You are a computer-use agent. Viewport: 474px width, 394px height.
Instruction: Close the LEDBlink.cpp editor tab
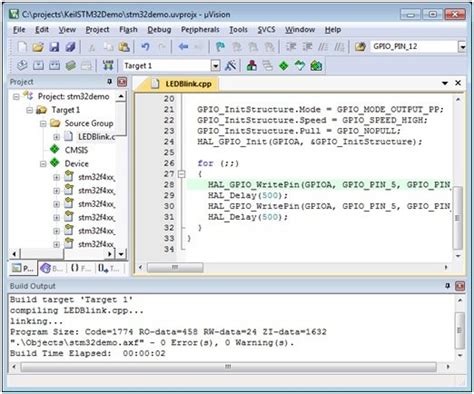458,83
